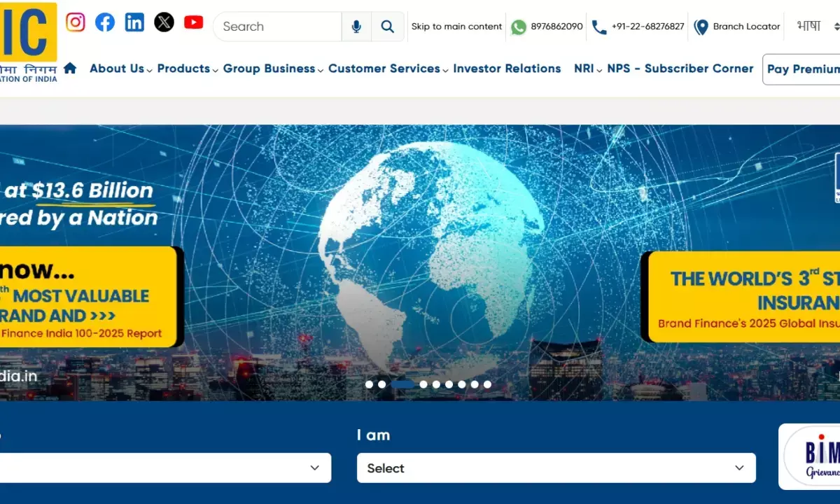840x504 pixels.
Task: Open the Facebook social icon
Action: click(105, 22)
